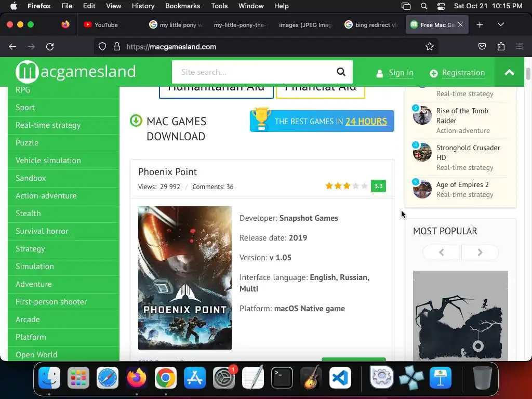Click the Sign in link
Image resolution: width=532 pixels, height=399 pixels.
[401, 73]
